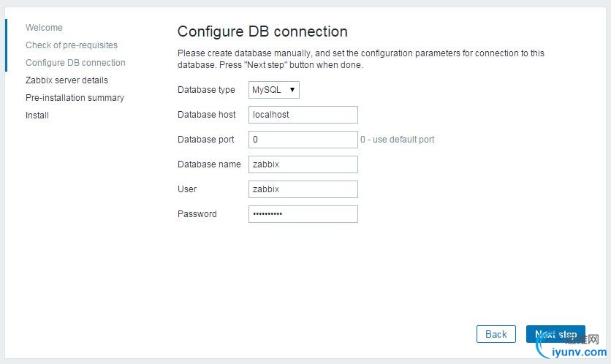Click the "Database port" label
This screenshot has width=611, height=364.
206,140
